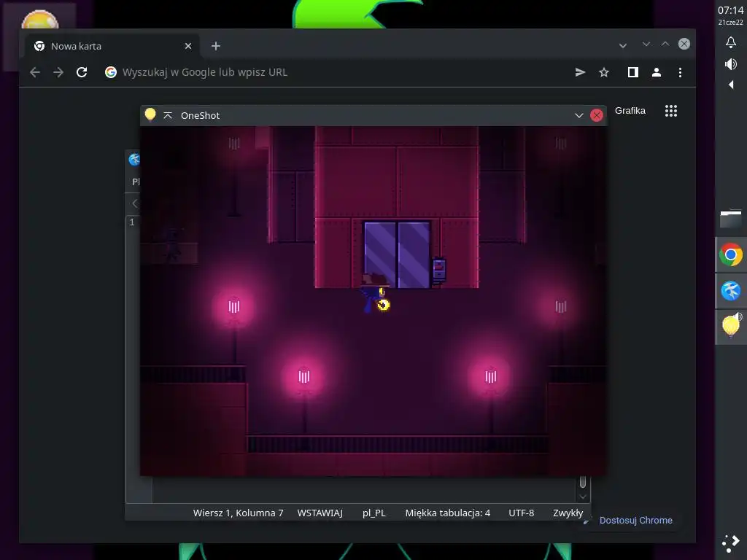Show notifications via the bell icon
Screen dimensions: 747x560
(731, 42)
